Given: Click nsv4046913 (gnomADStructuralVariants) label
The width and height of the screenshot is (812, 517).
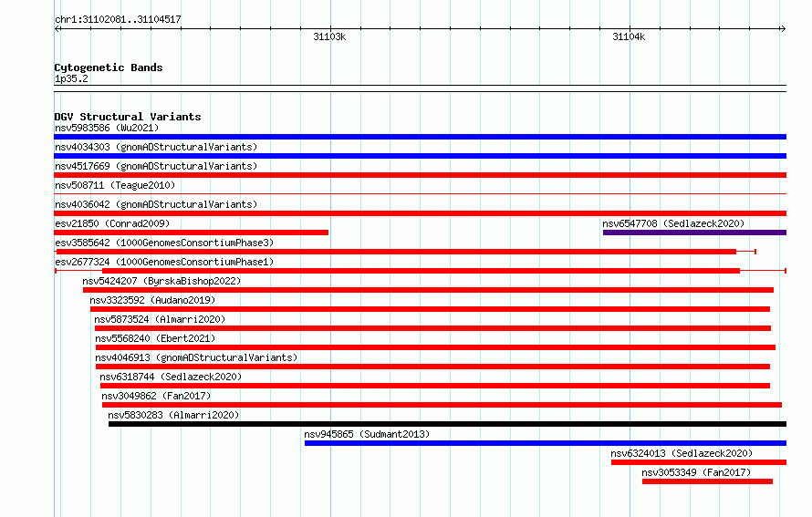Looking at the screenshot, I should coord(196,357).
